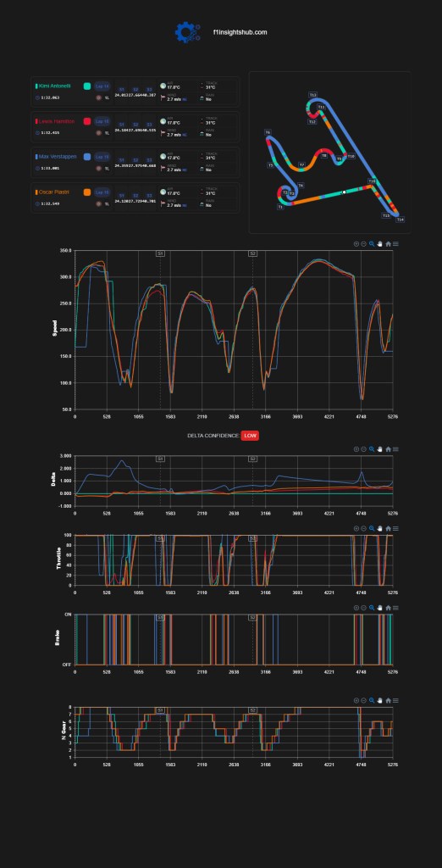Enable the pan hand tool on Speed chart

pyautogui.click(x=380, y=243)
